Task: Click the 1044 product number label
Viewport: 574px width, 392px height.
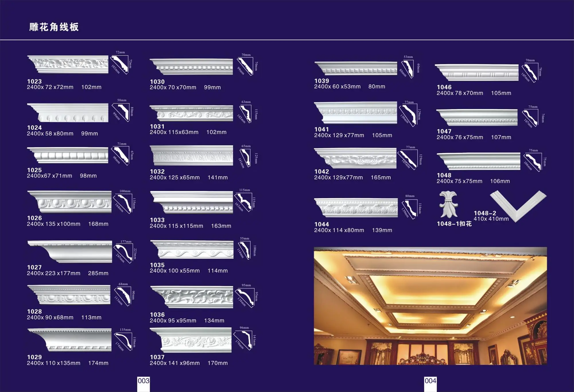Action: click(321, 224)
